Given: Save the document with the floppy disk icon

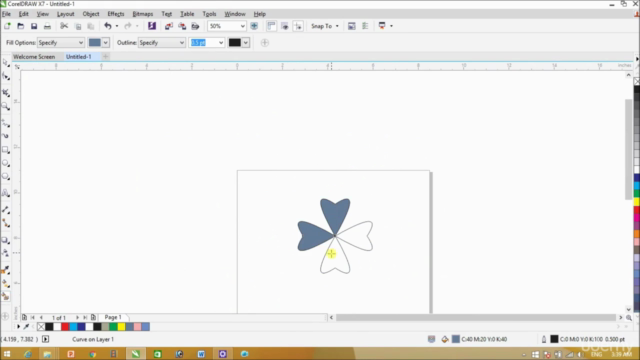Looking at the screenshot, I should 34,26.
